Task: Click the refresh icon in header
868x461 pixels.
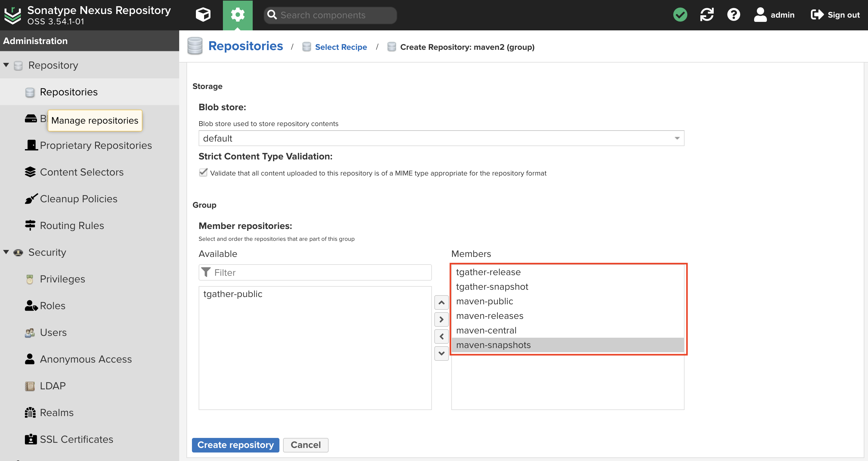Action: pyautogui.click(x=707, y=15)
